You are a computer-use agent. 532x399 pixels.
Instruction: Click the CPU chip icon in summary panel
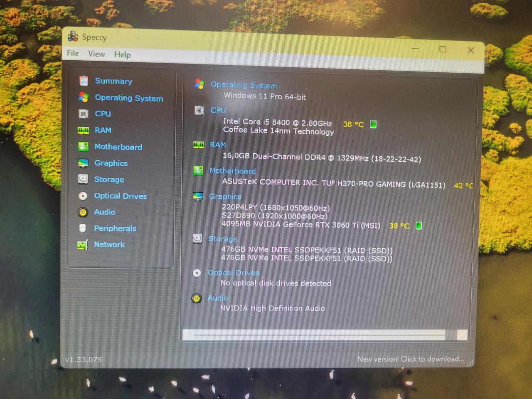[x=199, y=111]
